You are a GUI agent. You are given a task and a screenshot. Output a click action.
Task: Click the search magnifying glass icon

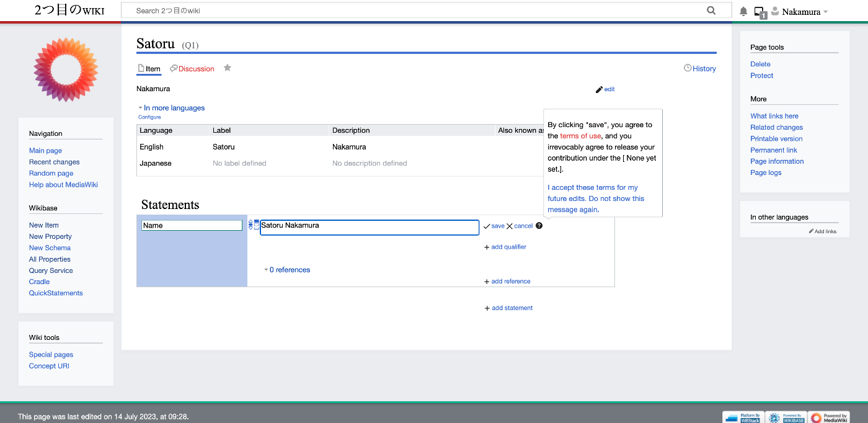click(x=711, y=11)
